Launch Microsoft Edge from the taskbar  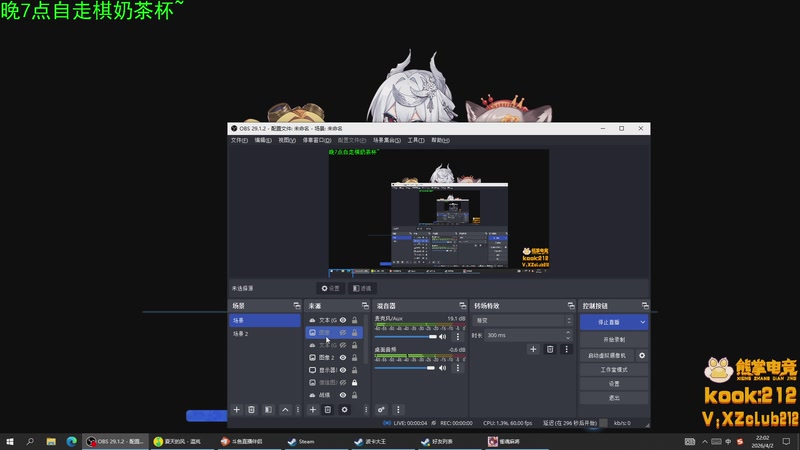(71, 441)
